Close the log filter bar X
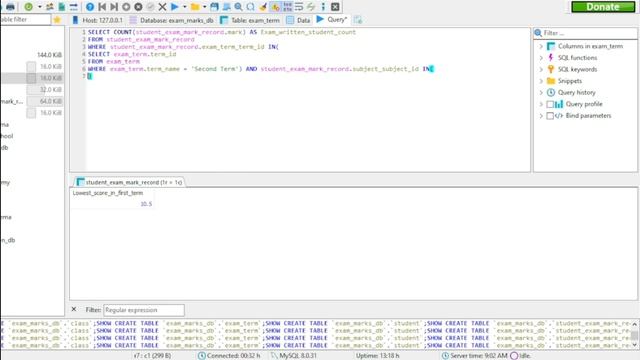Screen dimensions: 640x360 pos(74,309)
